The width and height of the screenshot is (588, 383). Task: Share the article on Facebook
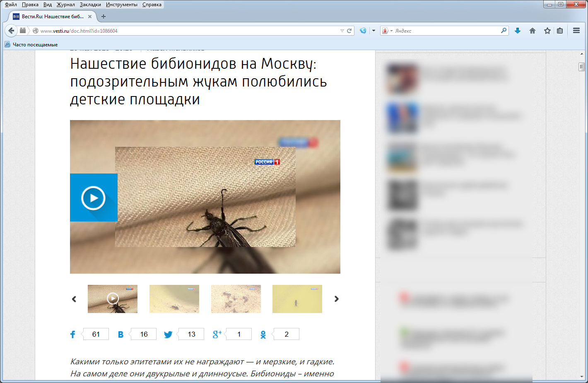(x=73, y=335)
